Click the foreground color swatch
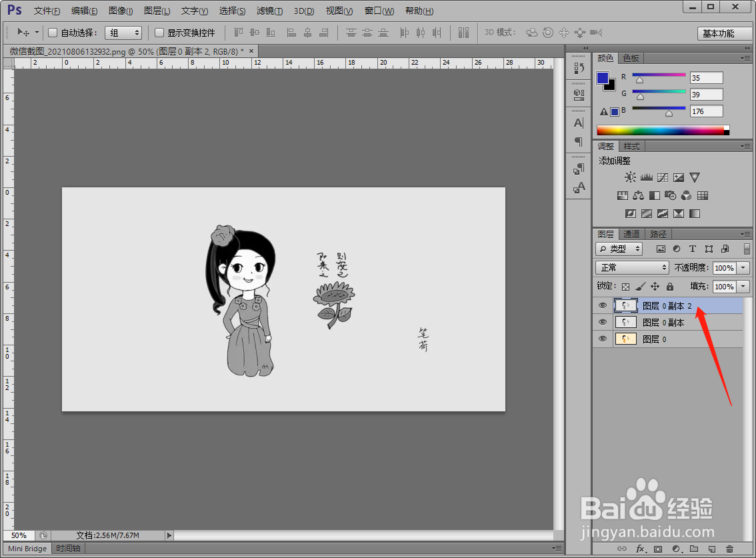756x558 pixels. point(602,78)
